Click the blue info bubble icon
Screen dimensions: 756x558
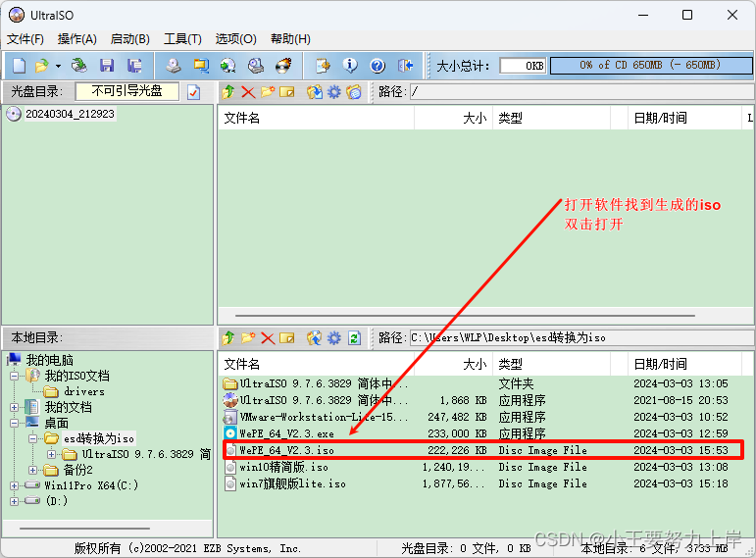pyautogui.click(x=350, y=65)
